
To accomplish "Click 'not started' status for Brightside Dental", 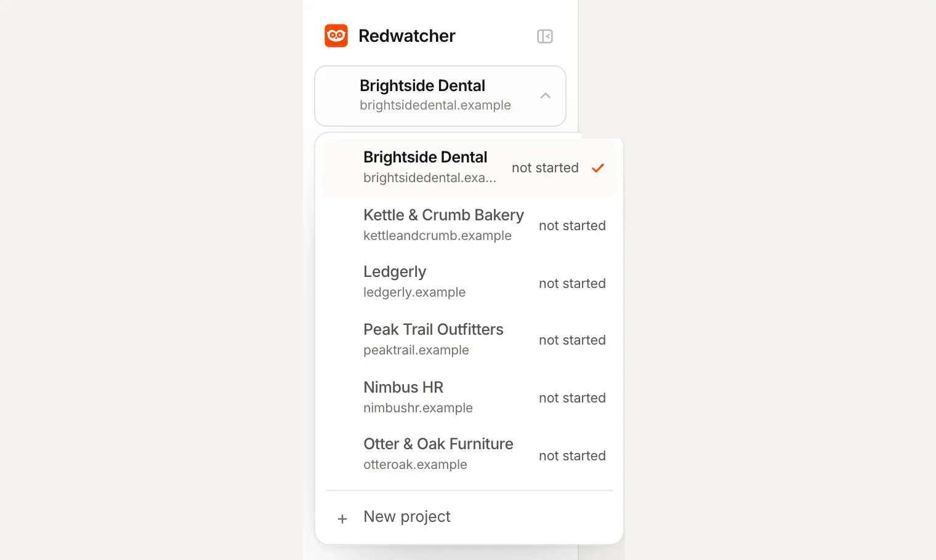I will (x=545, y=168).
